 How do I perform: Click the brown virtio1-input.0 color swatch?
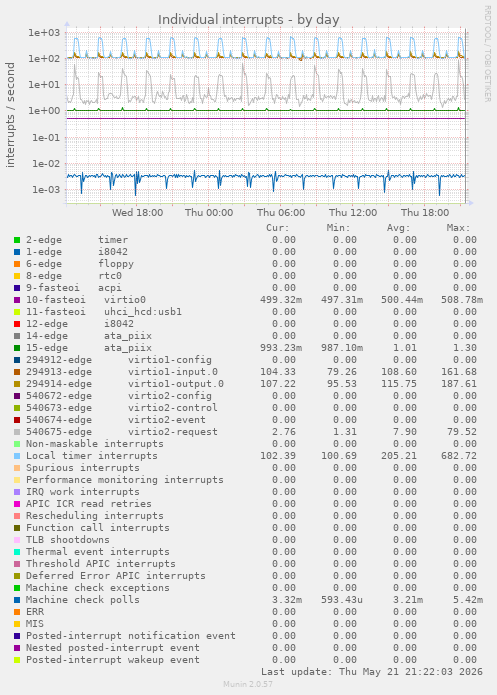click(x=17, y=372)
